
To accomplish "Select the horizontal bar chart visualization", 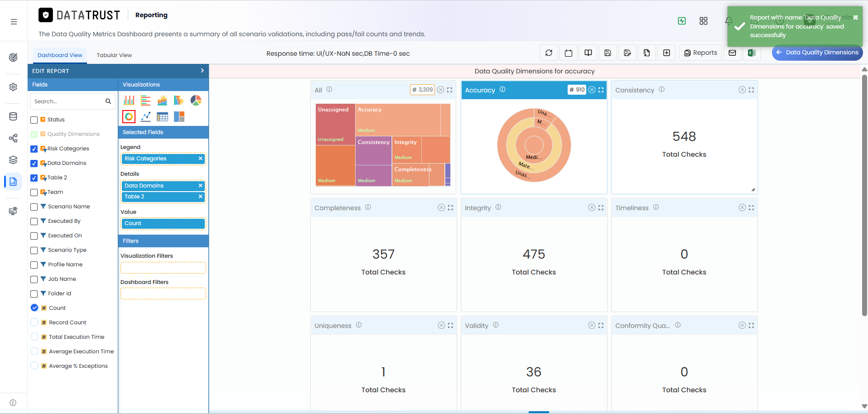I will [x=145, y=101].
